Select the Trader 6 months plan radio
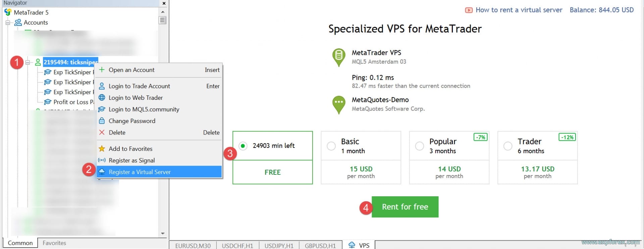The width and height of the screenshot is (644, 249). pyautogui.click(x=508, y=146)
